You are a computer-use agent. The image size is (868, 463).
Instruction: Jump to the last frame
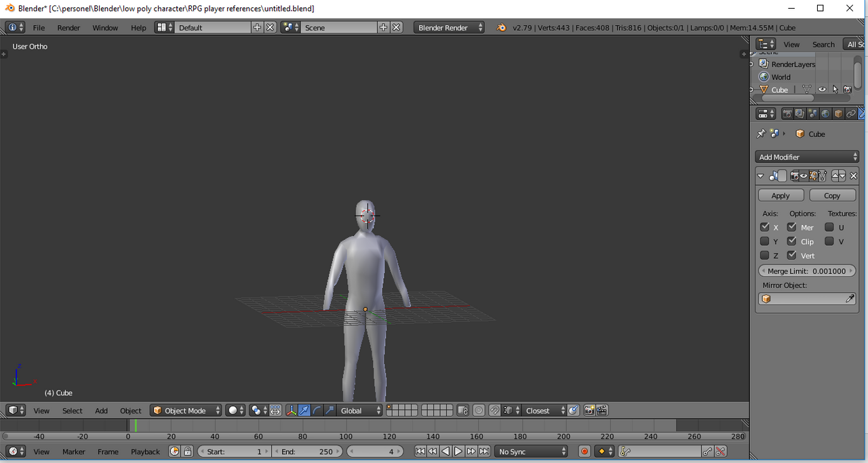pos(484,451)
